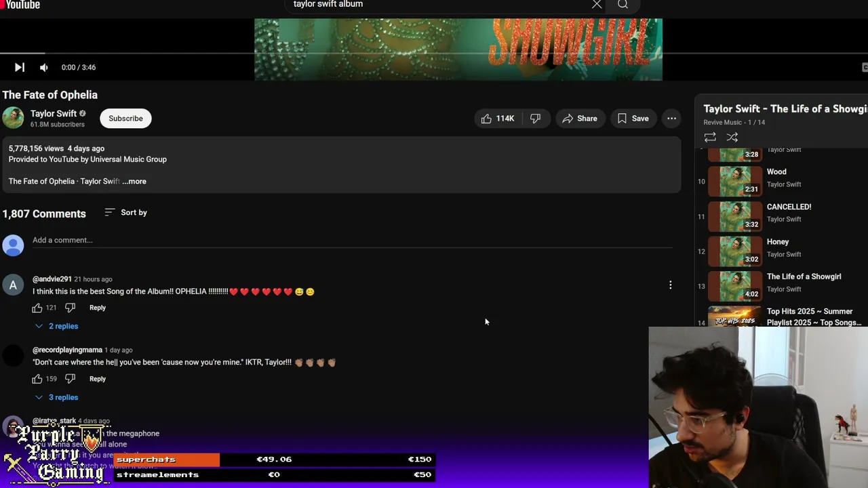Dislike the comment by @recordplayingmama
Image resolution: width=868 pixels, height=488 pixels.
[x=70, y=379]
